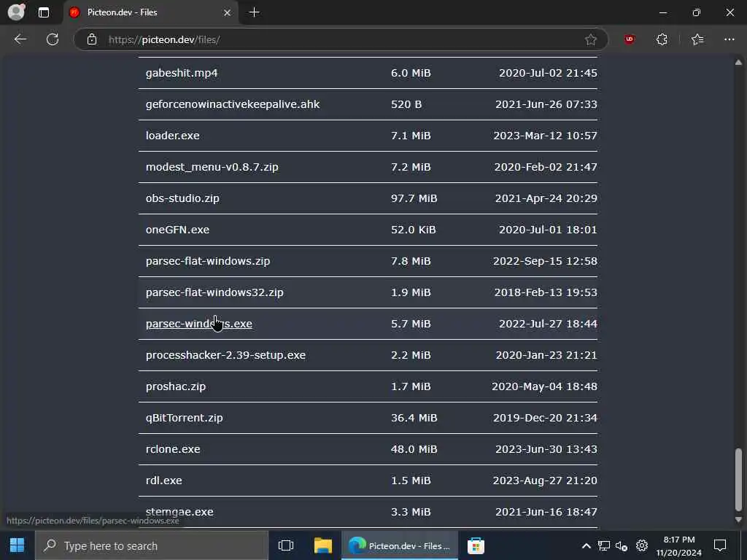Reload the page with Refresh icon
Image resolution: width=747 pixels, height=560 pixels.
tap(53, 39)
